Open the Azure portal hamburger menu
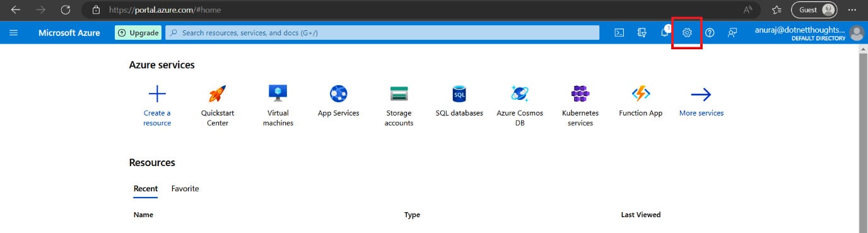 coord(14,33)
